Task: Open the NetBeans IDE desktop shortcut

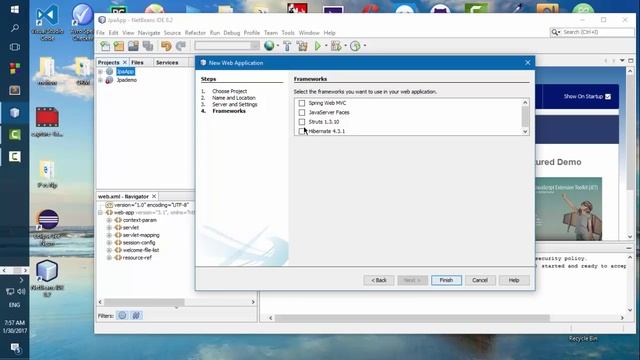Action: pyautogui.click(x=47, y=278)
